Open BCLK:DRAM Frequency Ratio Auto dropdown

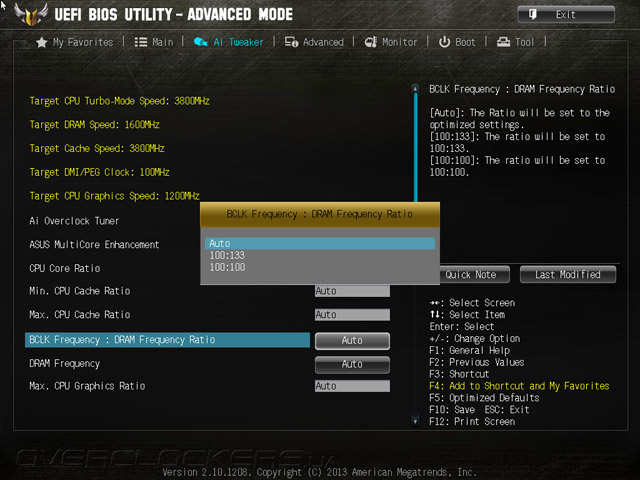click(352, 341)
